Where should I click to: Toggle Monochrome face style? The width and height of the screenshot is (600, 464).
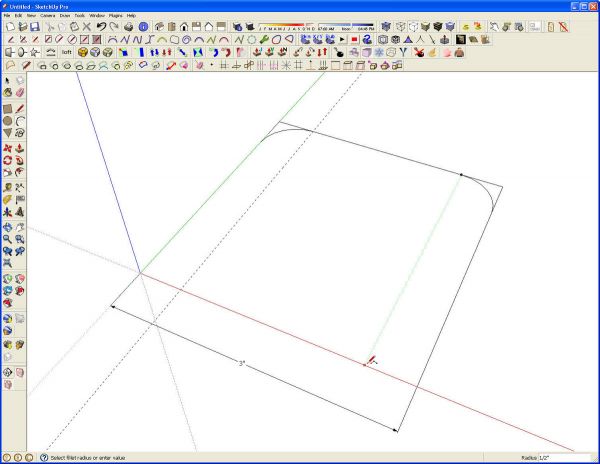450,26
